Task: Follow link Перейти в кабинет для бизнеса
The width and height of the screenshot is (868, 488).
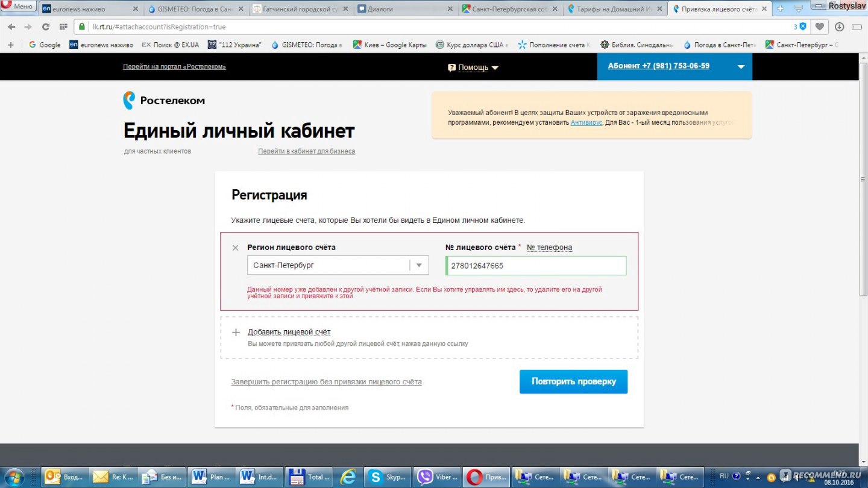Action: pyautogui.click(x=306, y=151)
